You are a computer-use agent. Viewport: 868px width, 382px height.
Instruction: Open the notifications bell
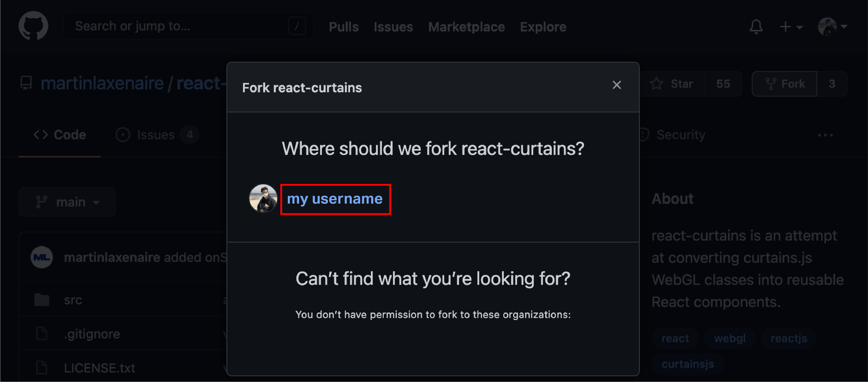click(756, 27)
